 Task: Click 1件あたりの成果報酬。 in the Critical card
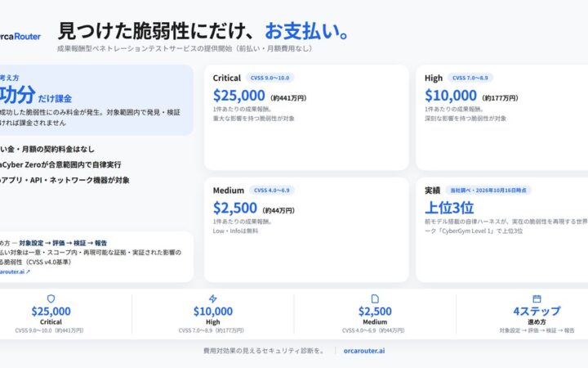pos(243,110)
